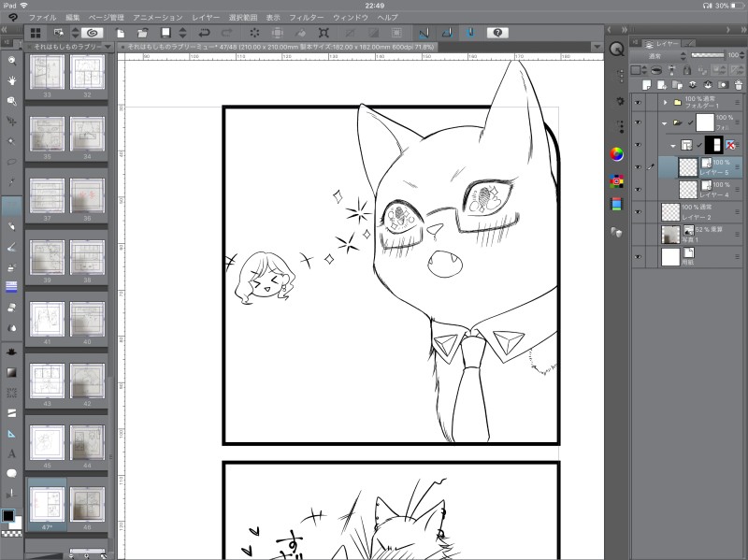
Task: Select the Move layer tool
Action: click(x=12, y=122)
